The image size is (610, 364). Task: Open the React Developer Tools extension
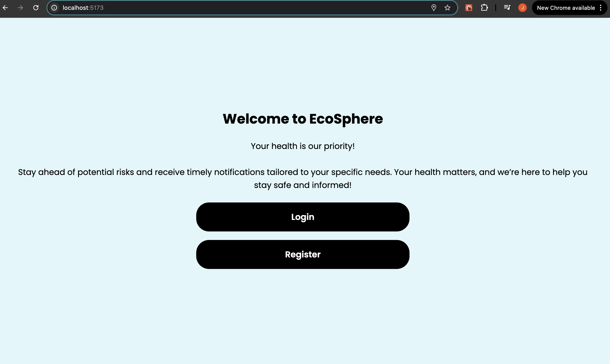469,8
